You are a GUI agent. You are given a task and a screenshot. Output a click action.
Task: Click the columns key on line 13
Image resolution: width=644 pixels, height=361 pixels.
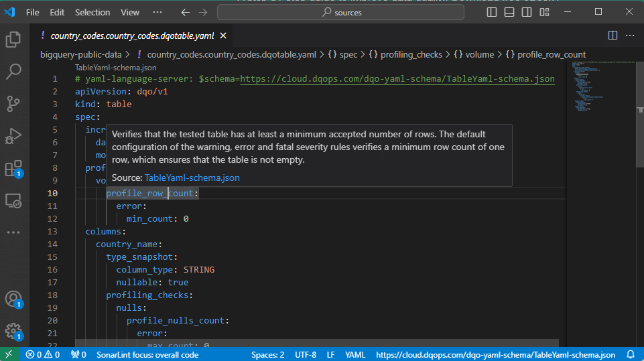point(103,231)
